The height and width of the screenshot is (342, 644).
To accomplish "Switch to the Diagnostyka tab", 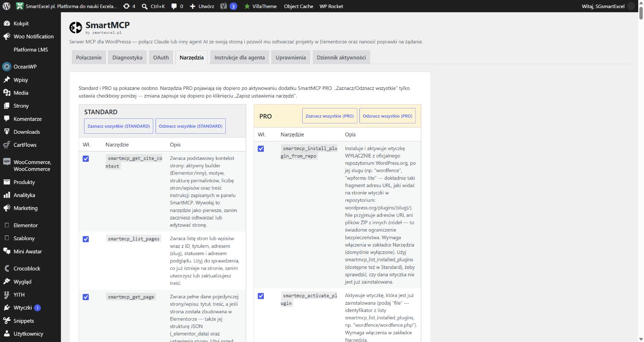I will (127, 57).
